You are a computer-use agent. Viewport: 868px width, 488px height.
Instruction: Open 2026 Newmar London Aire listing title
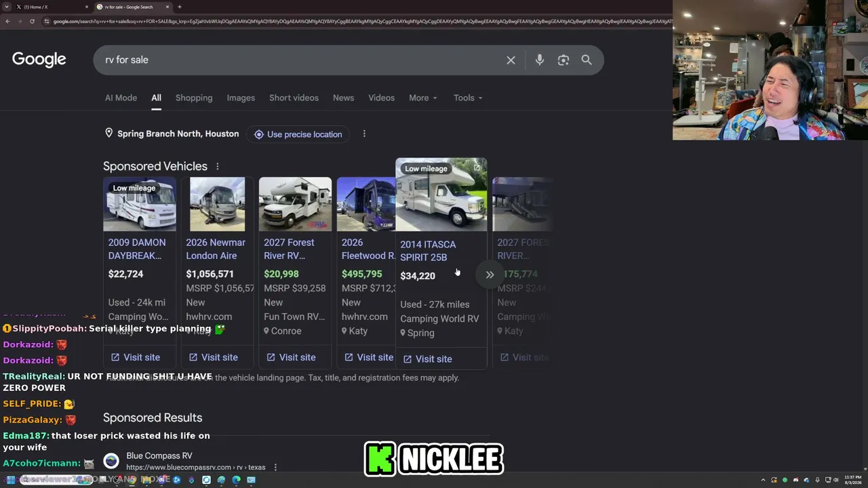click(216, 249)
